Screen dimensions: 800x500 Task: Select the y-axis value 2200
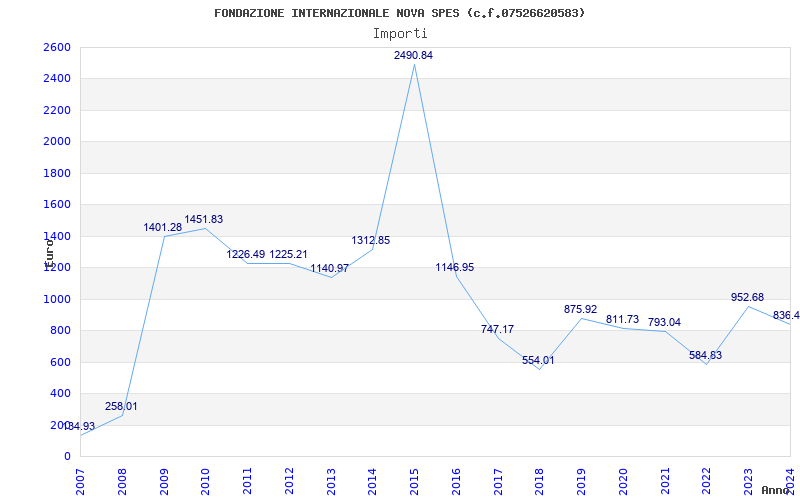(x=57, y=110)
